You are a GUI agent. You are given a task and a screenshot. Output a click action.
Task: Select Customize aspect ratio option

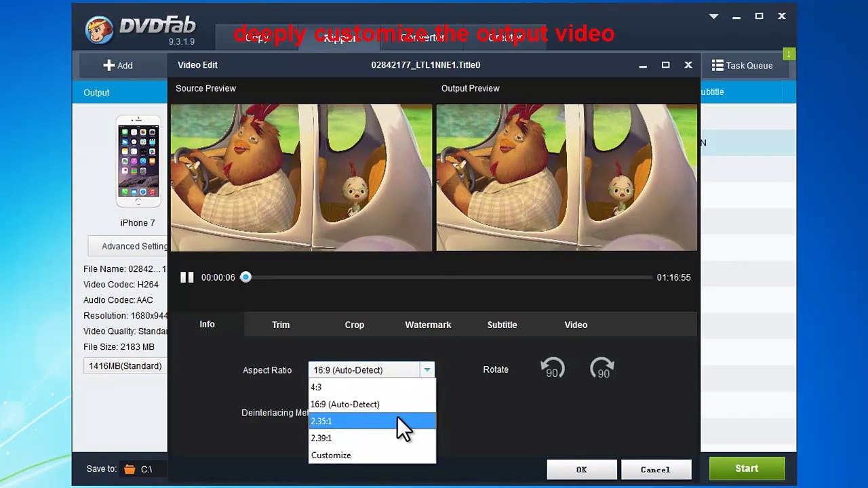372,455
